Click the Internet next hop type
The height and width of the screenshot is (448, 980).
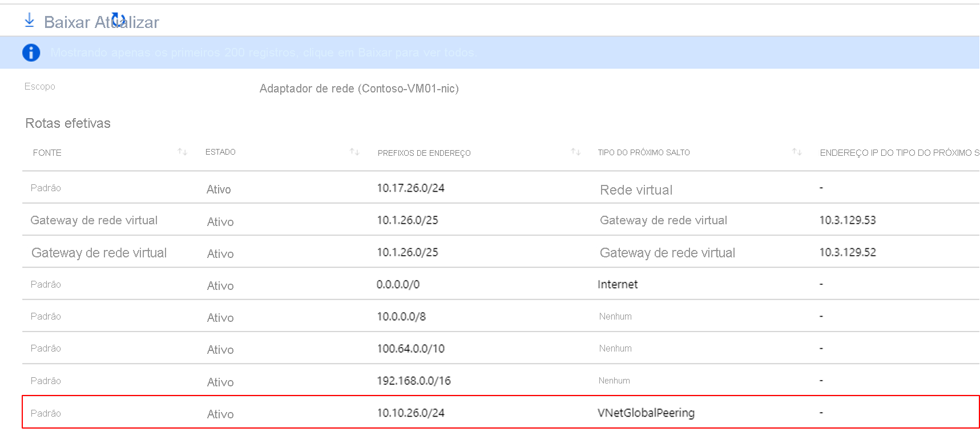pos(618,284)
